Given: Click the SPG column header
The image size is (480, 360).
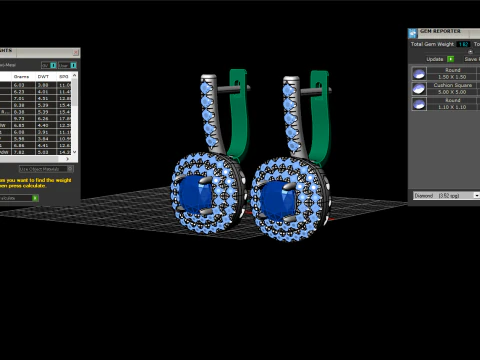Looking at the screenshot, I should point(63,77).
